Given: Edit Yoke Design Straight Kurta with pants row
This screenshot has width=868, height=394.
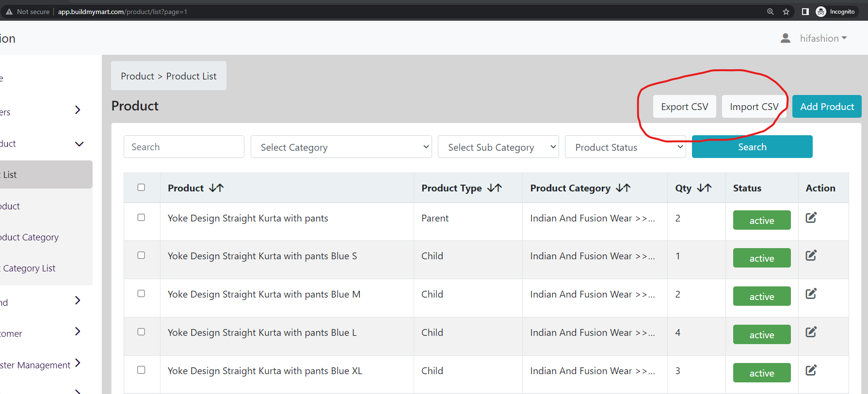Looking at the screenshot, I should coord(811,218).
